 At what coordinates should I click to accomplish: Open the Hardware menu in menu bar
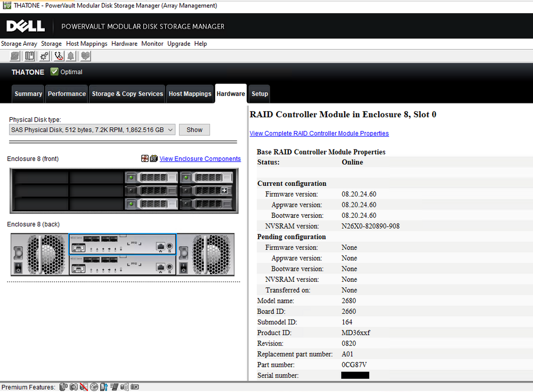(x=124, y=44)
